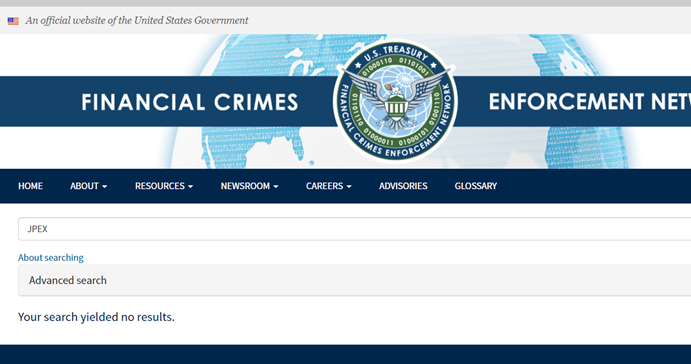
Task: Open the CAREERS dropdown menu
Action: coord(329,186)
